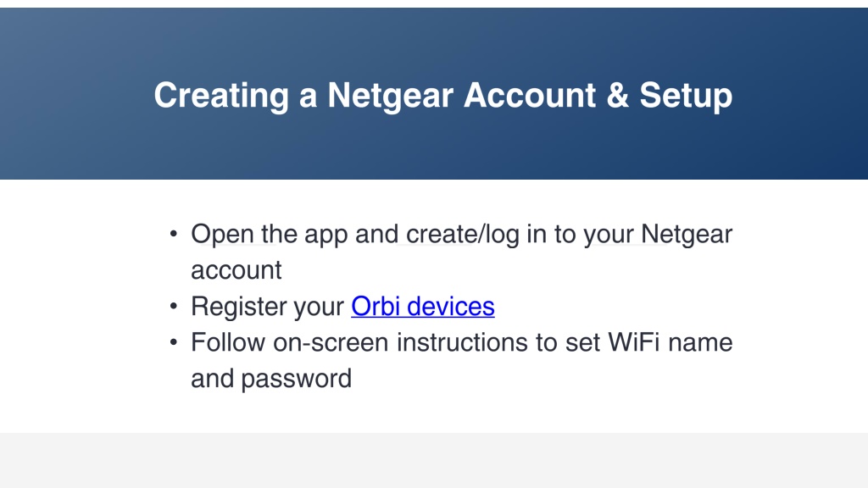Click the word 'Account' in the heading
Viewport: 868px width, 488px height.
(530, 96)
